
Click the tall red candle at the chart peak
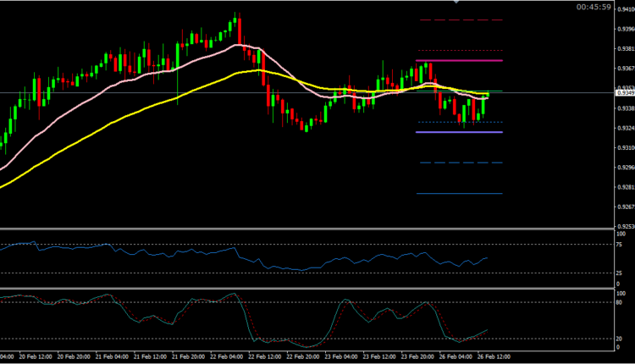(x=240, y=30)
